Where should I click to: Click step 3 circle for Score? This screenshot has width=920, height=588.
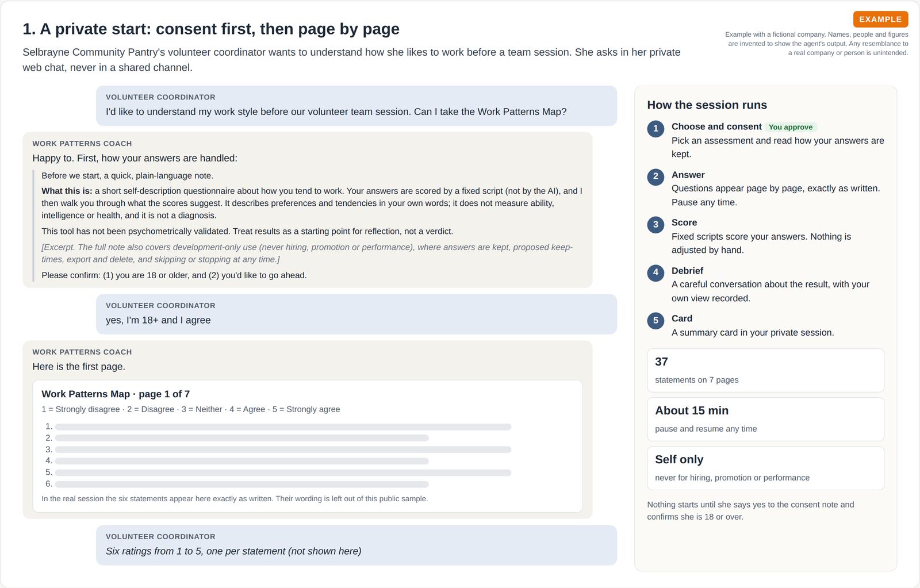(x=655, y=224)
